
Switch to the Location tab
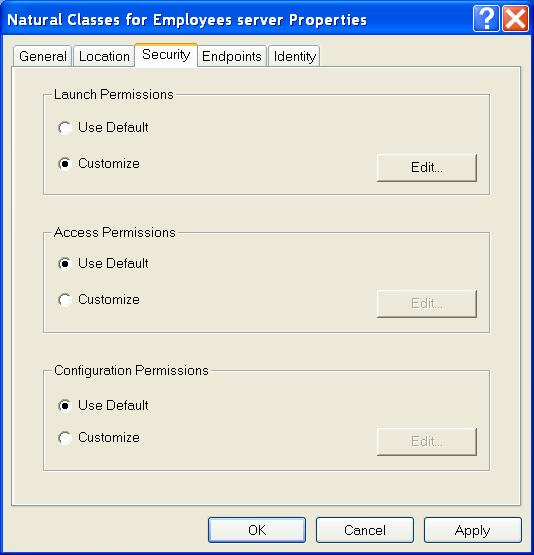coord(104,56)
